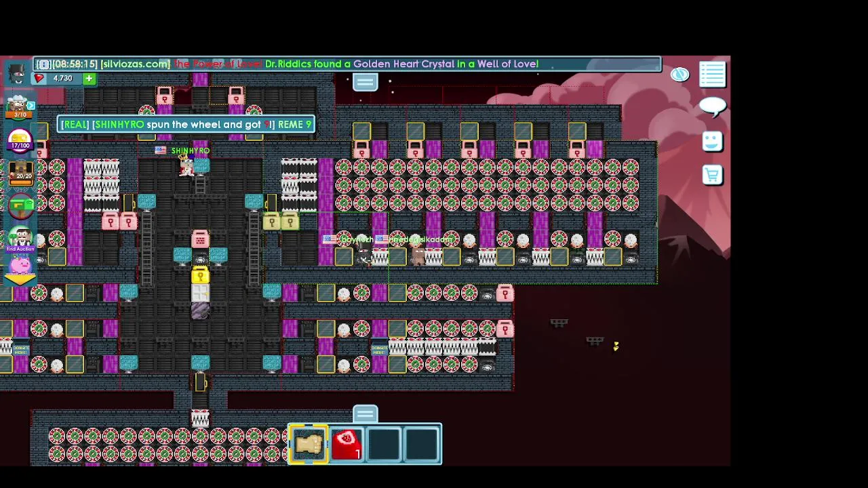Viewport: 868px width, 488px height.
Task: Open the menu list icon
Action: coord(713,75)
